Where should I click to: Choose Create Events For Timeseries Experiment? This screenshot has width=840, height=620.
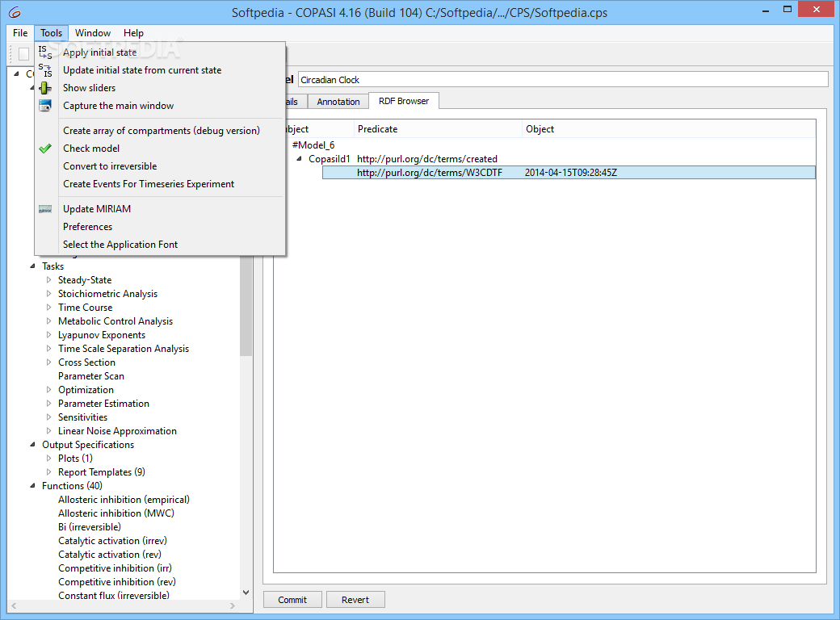149,183
